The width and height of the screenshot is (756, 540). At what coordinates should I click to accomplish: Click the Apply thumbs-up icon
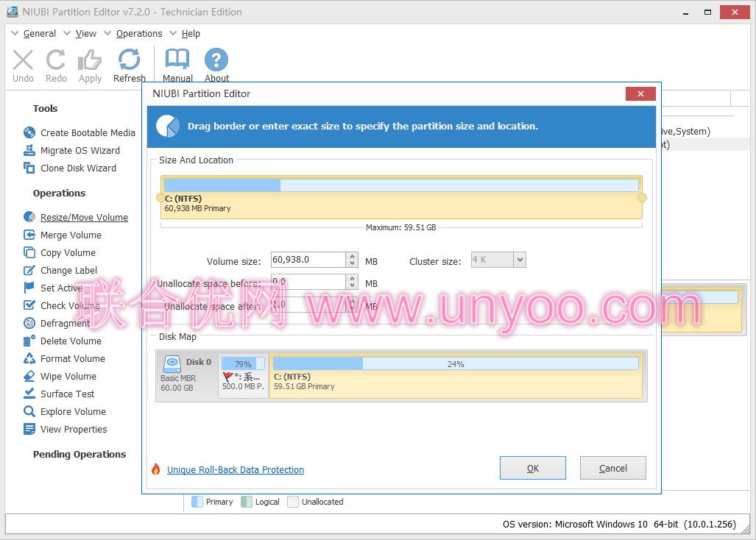point(90,60)
